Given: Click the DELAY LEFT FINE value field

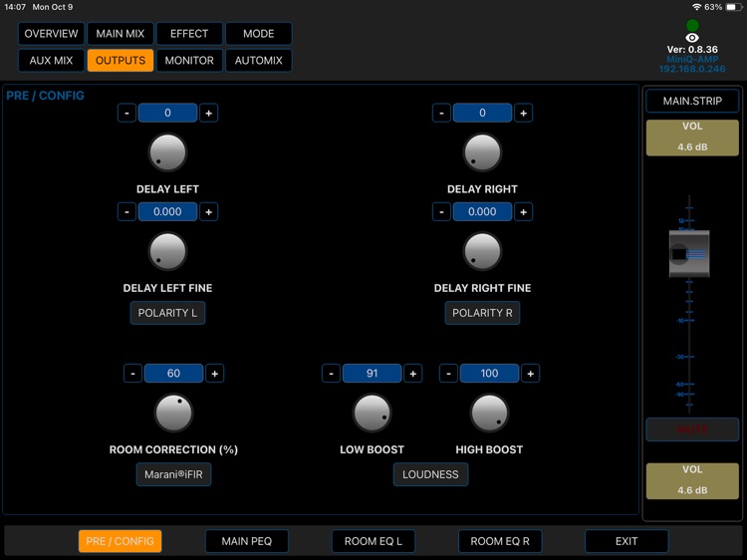Looking at the screenshot, I should pos(167,211).
